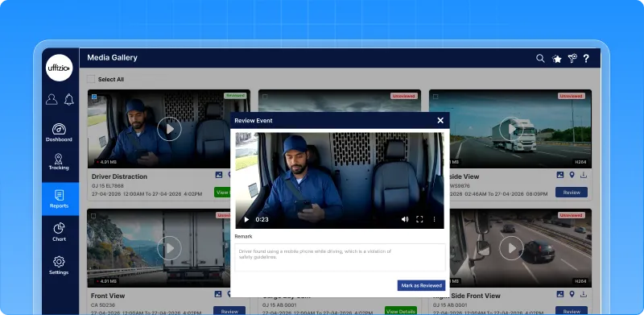Open Tracking in the sidebar
Screen dimensions: 644x315
tap(59, 162)
